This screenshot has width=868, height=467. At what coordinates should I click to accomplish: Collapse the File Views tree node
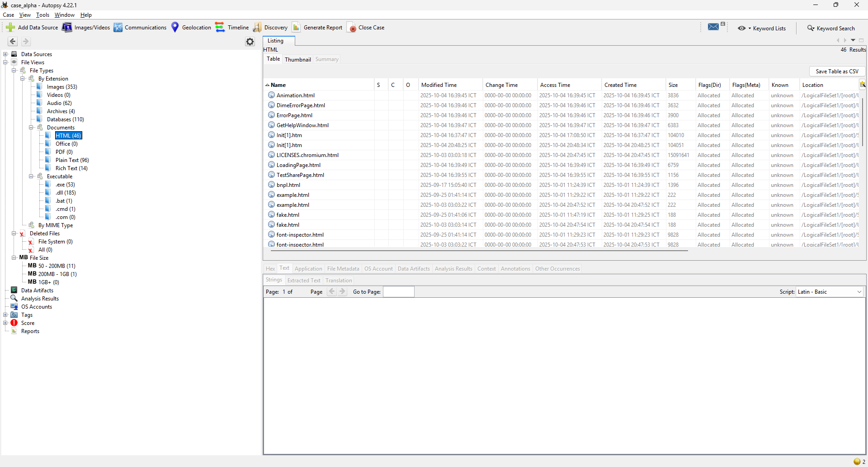[5, 62]
